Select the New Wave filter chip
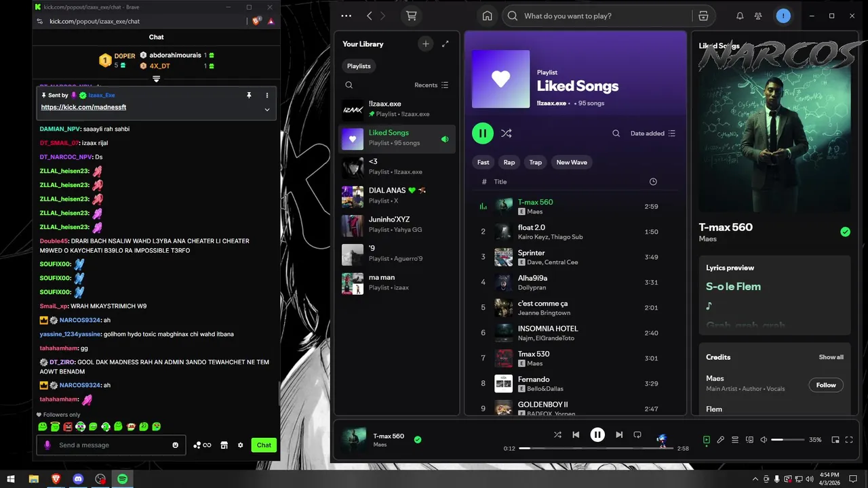868x488 pixels. [x=572, y=162]
